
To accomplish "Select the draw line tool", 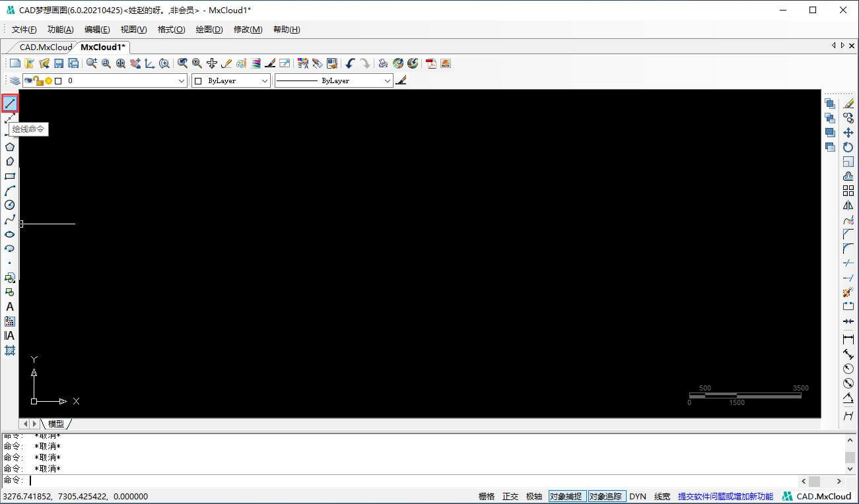I will [x=10, y=103].
